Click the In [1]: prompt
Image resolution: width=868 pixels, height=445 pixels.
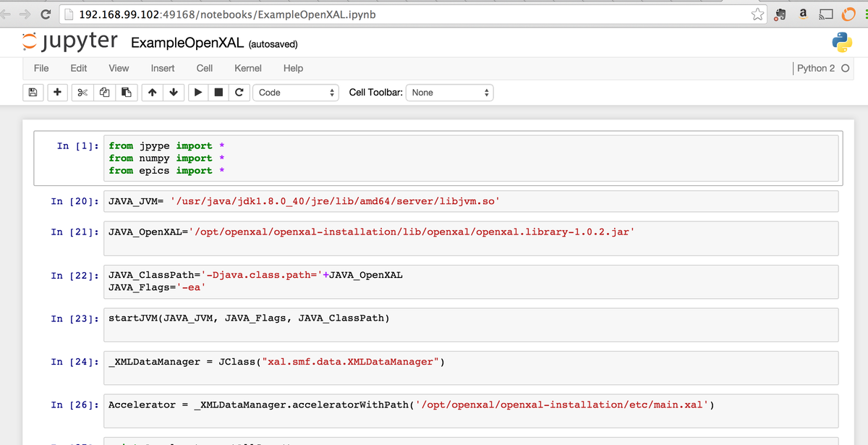click(78, 146)
